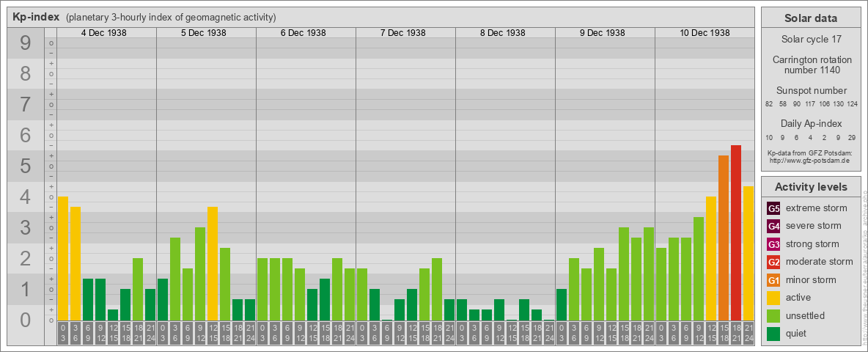
Task: Click the G4 severe storm legend icon
Action: 773,227
